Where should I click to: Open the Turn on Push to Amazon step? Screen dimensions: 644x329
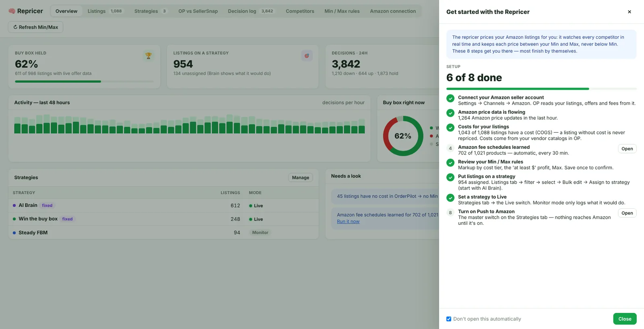tap(627, 213)
